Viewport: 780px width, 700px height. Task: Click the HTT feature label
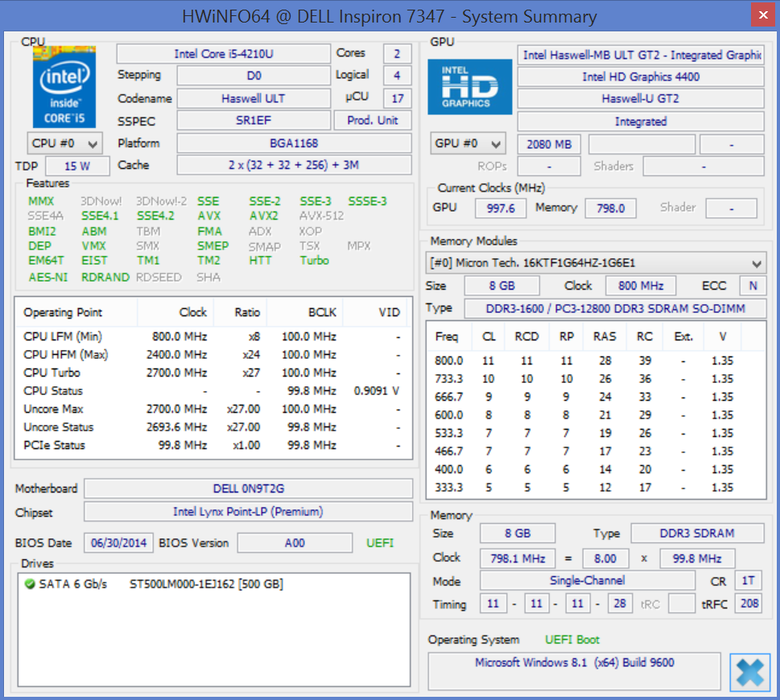(x=261, y=260)
